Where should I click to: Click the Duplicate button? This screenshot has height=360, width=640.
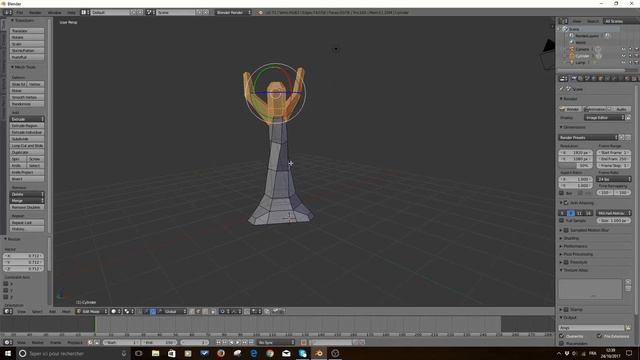tap(27, 152)
